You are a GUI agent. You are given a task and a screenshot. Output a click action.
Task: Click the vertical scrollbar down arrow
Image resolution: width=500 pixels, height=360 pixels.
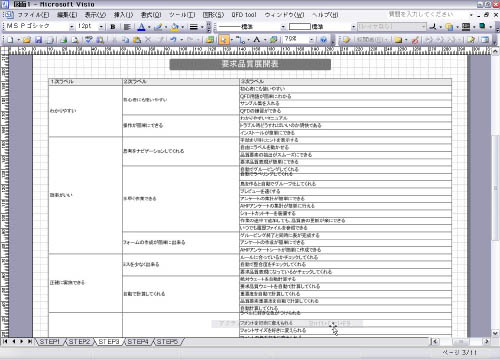[x=495, y=333]
